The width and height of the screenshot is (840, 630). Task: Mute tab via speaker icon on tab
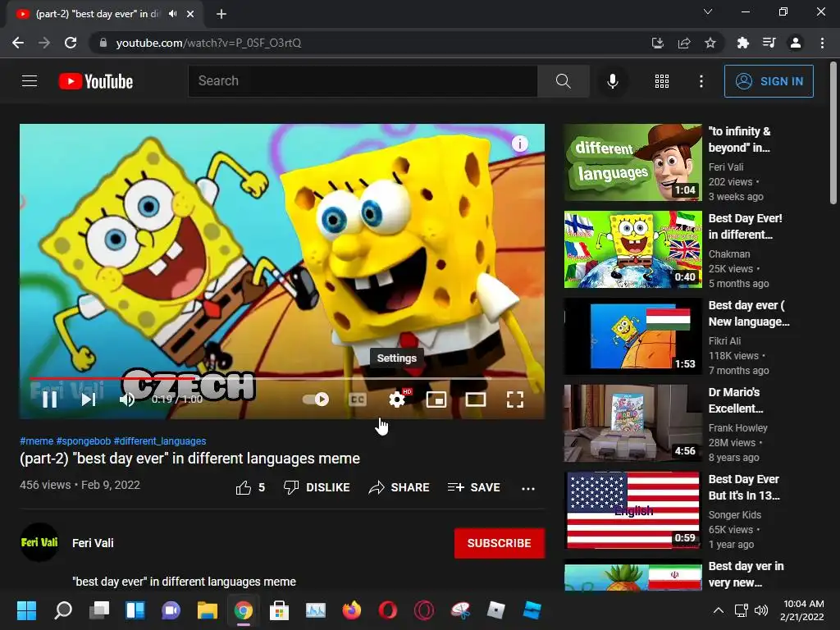pos(172,14)
